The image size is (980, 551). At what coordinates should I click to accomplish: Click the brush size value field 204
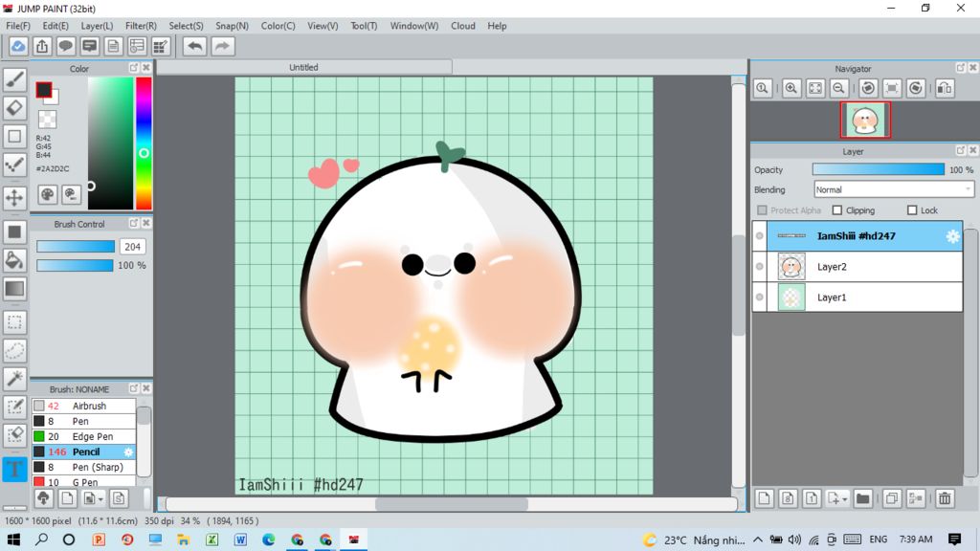tap(132, 247)
